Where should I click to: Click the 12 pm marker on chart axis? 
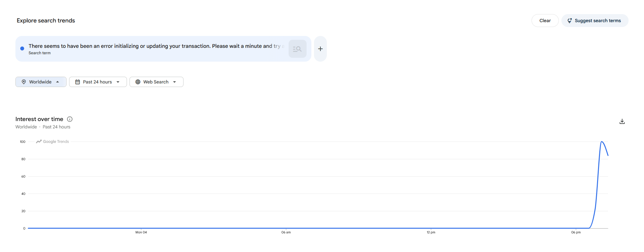(431, 232)
